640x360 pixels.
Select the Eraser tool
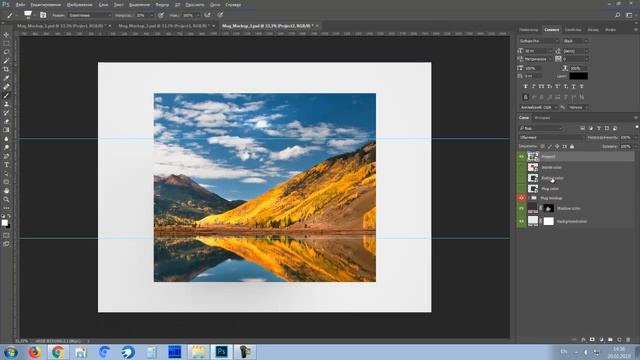point(6,121)
